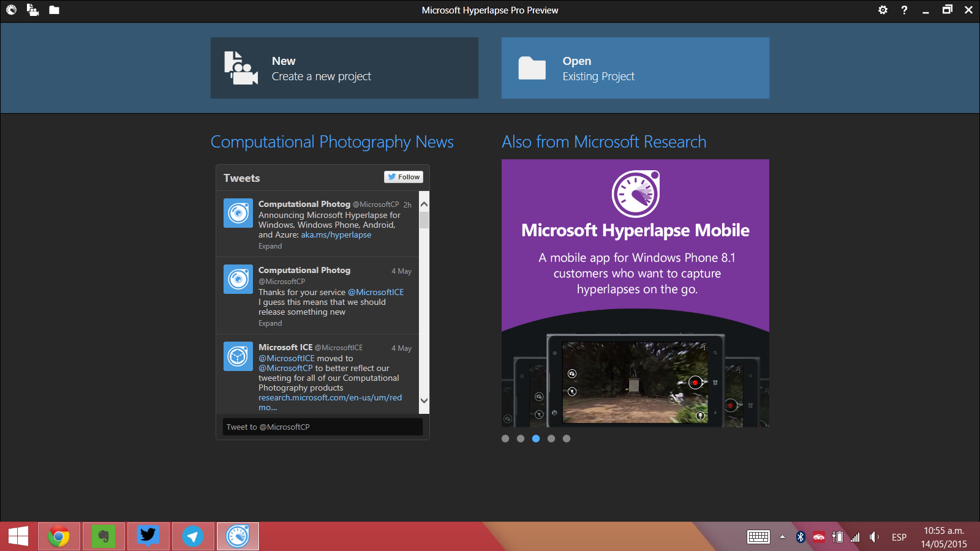Viewport: 980px width, 551px height.
Task: Expand the 'Thanks for your service' tweet
Action: pyautogui.click(x=270, y=323)
